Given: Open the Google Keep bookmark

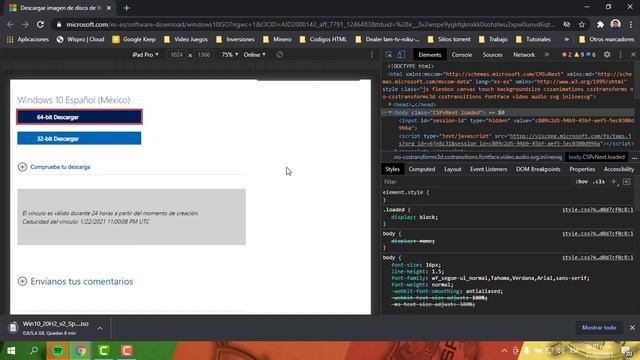Looking at the screenshot, I should (x=134, y=40).
